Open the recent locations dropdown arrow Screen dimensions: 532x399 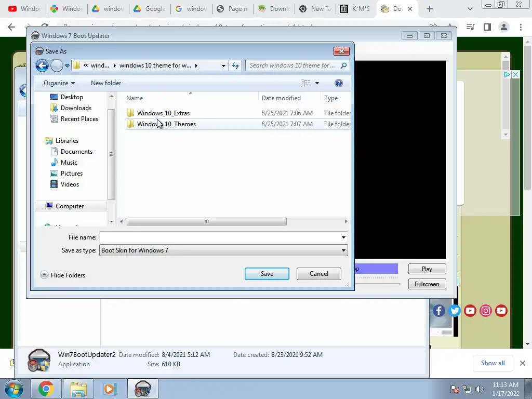tap(67, 66)
